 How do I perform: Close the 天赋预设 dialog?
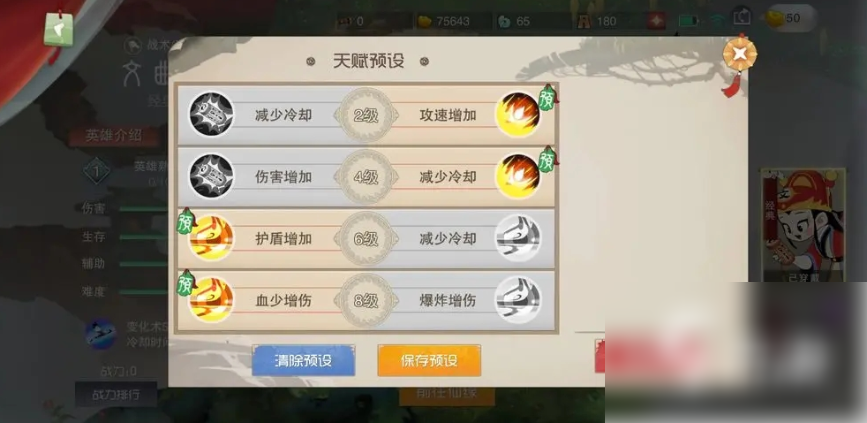click(740, 54)
